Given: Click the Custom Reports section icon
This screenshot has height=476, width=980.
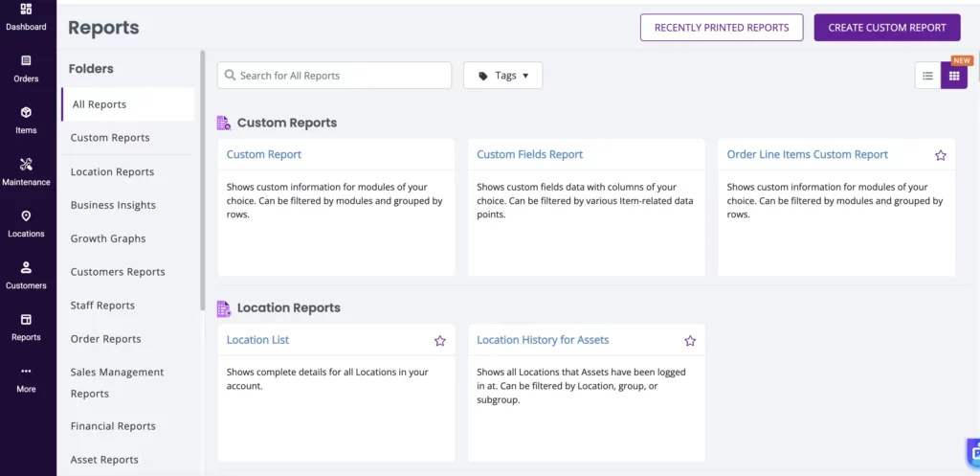Looking at the screenshot, I should tap(224, 123).
